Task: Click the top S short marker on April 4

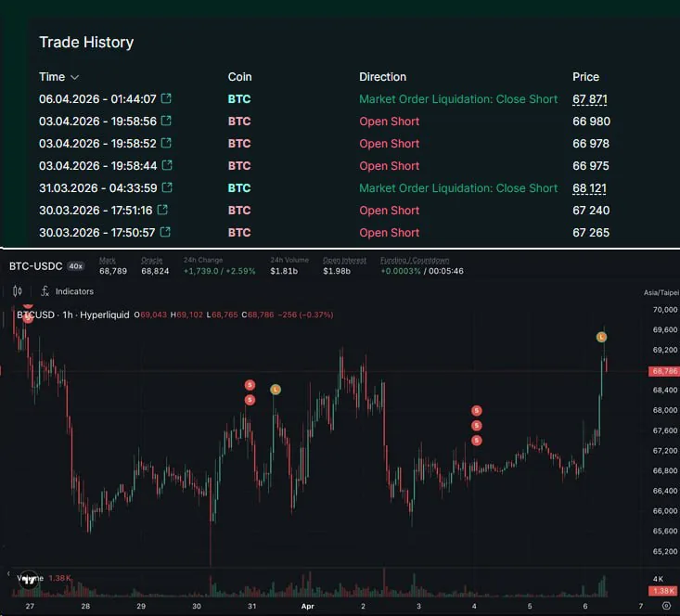Action: pos(477,410)
